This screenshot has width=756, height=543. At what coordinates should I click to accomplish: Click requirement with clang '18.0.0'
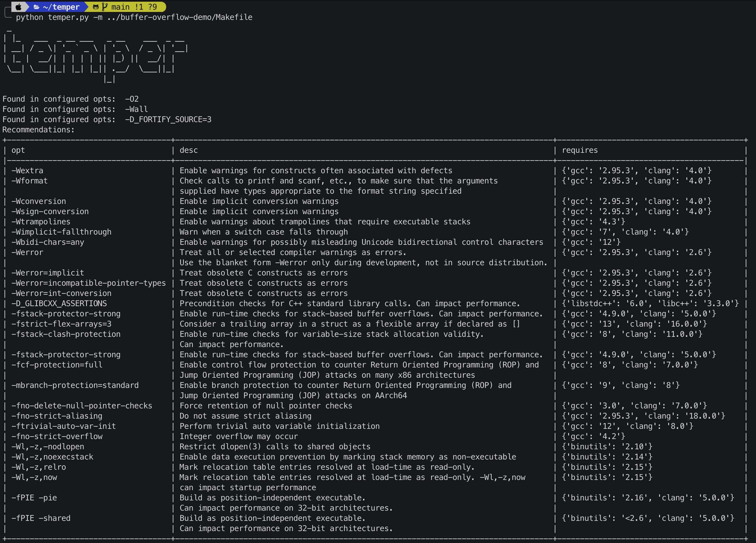pyautogui.click(x=643, y=416)
